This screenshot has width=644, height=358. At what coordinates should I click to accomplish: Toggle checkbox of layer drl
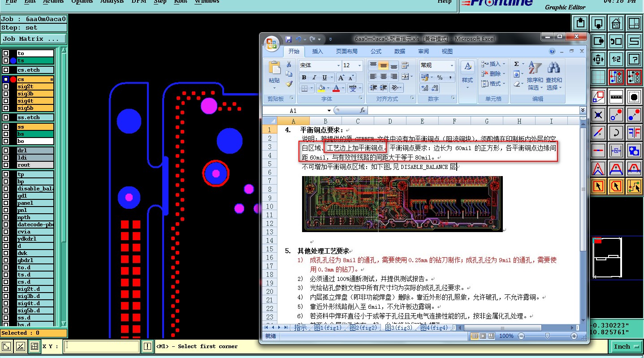tap(6, 151)
